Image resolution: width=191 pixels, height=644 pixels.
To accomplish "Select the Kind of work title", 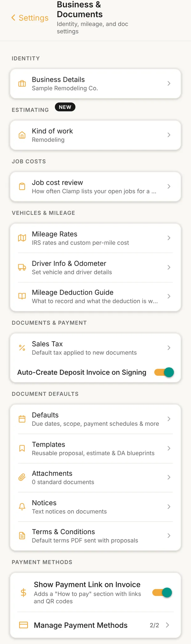I will pos(52,131).
